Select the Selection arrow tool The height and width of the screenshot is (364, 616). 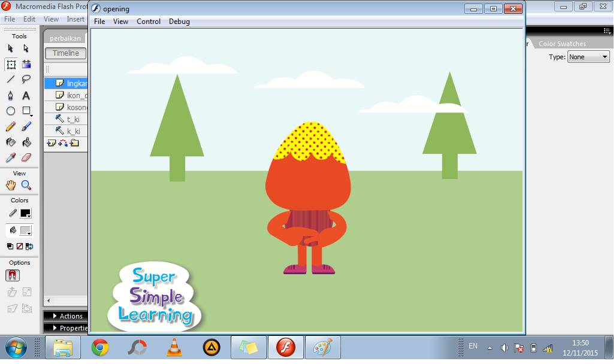(x=11, y=48)
